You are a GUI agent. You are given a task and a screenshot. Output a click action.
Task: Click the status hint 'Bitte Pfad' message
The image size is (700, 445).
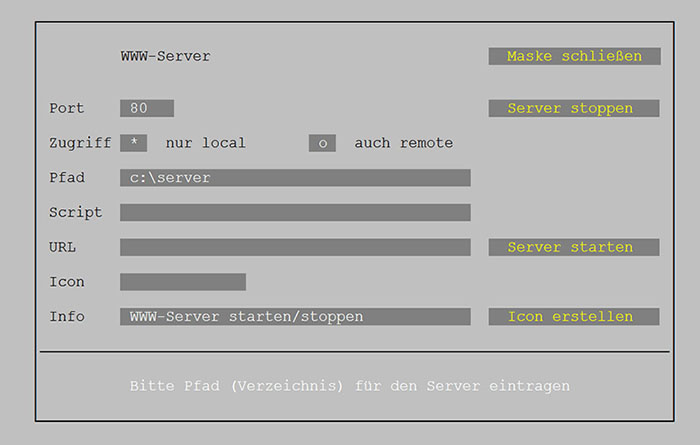coord(350,385)
